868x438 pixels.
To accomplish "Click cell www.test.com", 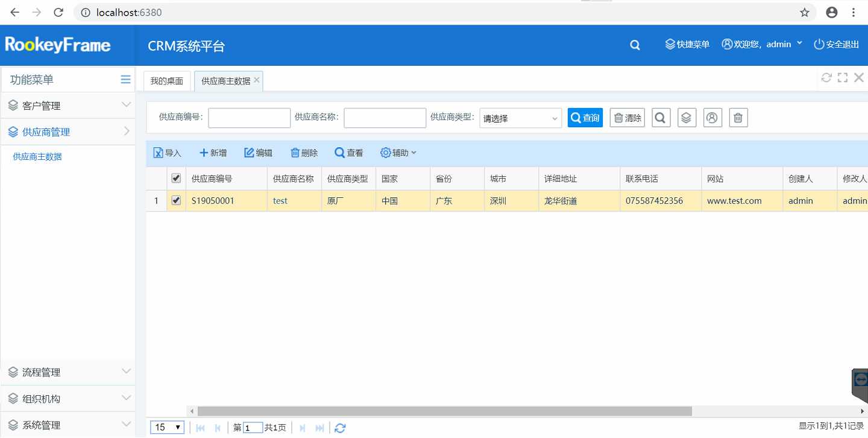I will click(x=742, y=201).
